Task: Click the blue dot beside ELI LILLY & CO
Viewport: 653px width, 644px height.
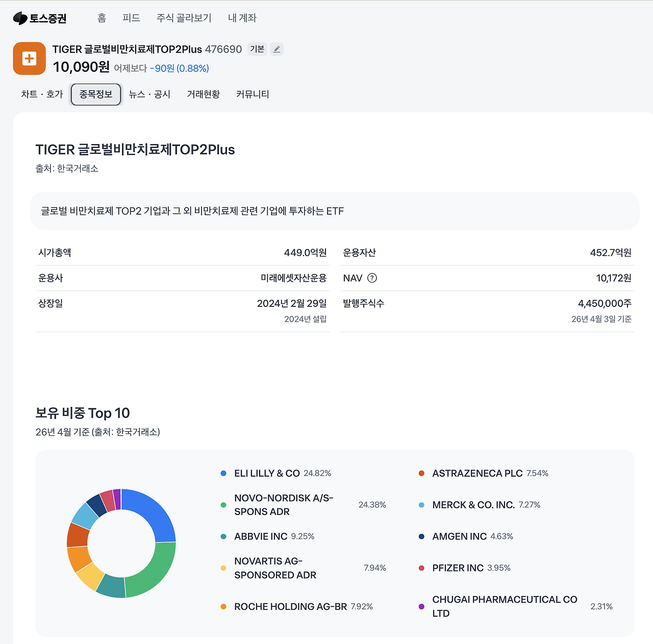Action: [223, 473]
